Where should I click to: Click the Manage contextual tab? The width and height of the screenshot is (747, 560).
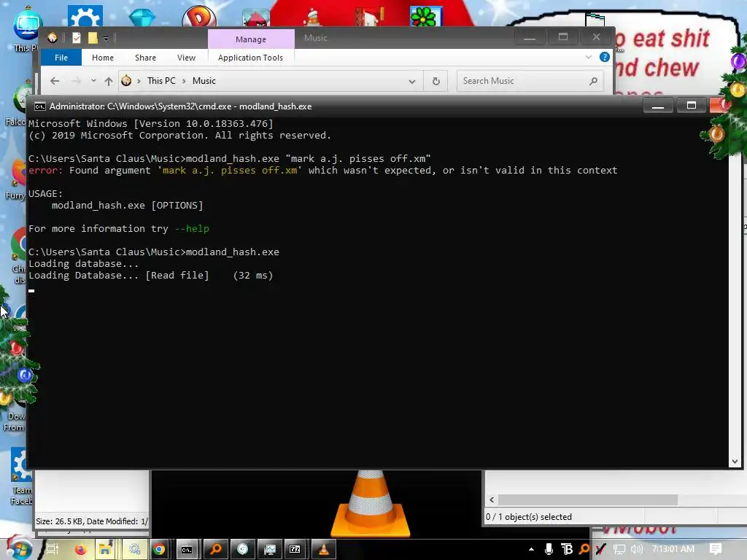pos(251,39)
